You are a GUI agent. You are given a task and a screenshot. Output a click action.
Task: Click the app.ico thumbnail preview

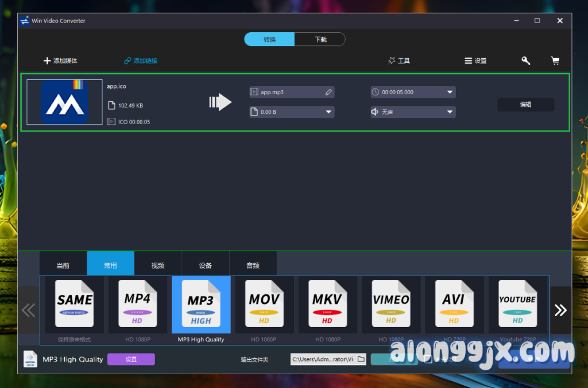coord(64,102)
